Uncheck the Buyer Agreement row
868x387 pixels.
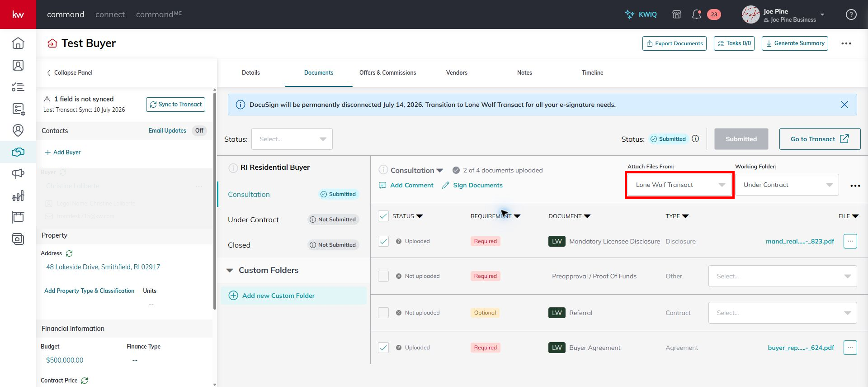pos(383,348)
